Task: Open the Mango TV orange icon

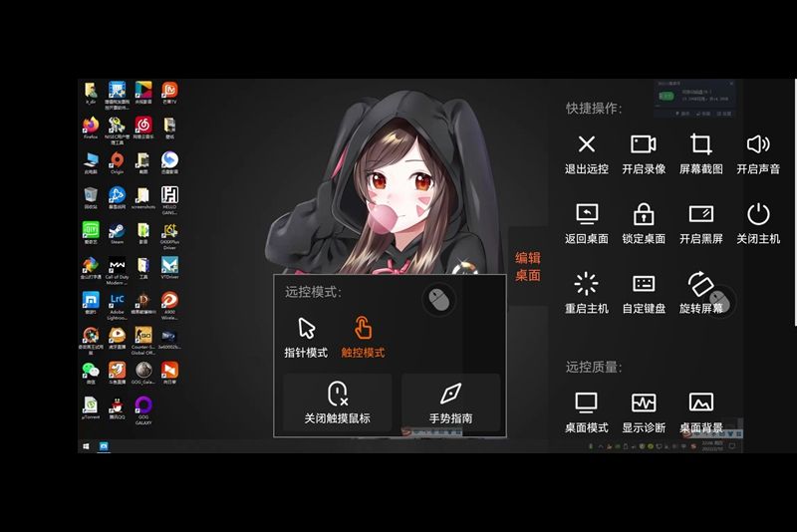Action: point(169,93)
